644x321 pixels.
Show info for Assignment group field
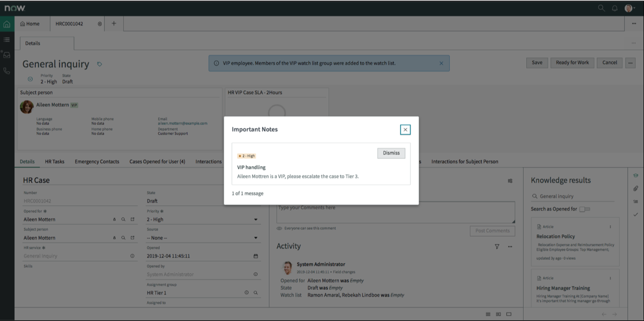[x=246, y=293]
